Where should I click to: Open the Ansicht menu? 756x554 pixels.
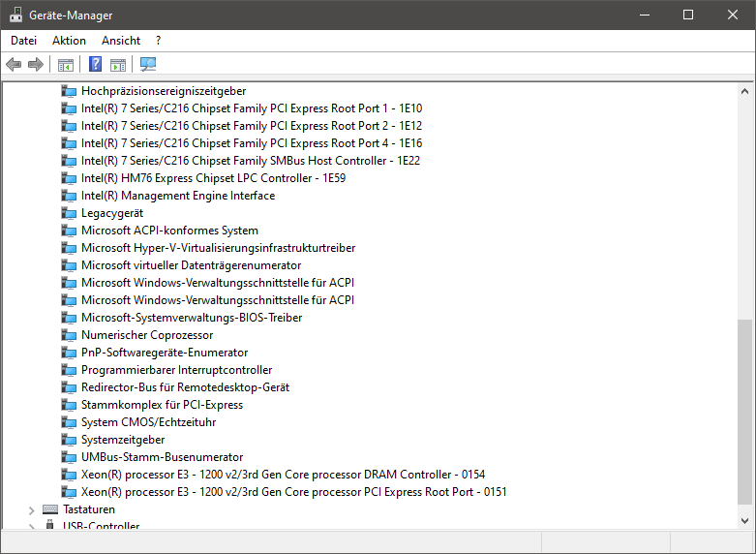pos(121,41)
